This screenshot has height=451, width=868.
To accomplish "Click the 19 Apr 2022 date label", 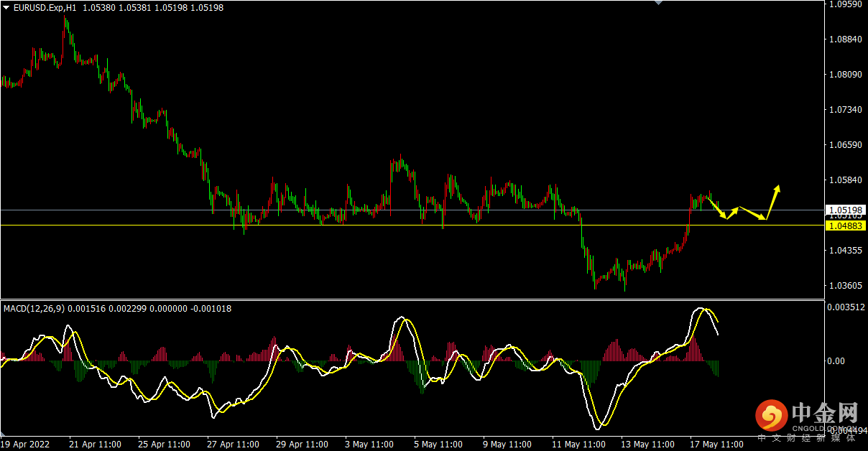I will [26, 444].
